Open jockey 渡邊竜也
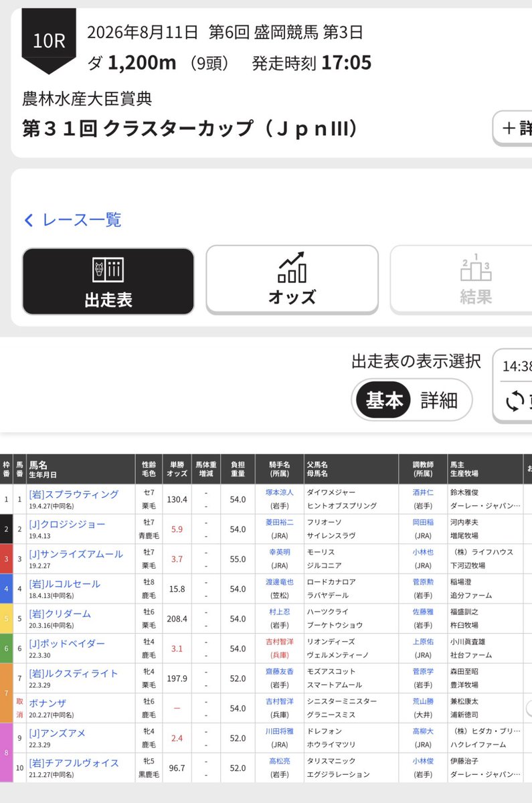 (279, 582)
